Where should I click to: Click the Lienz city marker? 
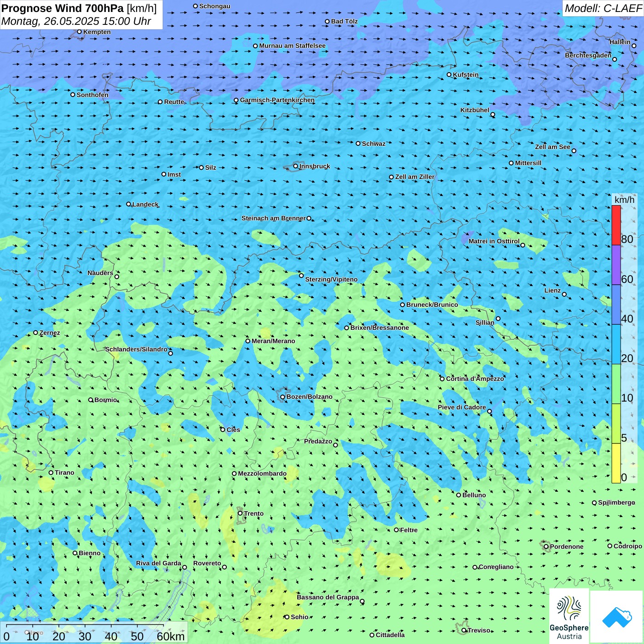[x=564, y=294]
